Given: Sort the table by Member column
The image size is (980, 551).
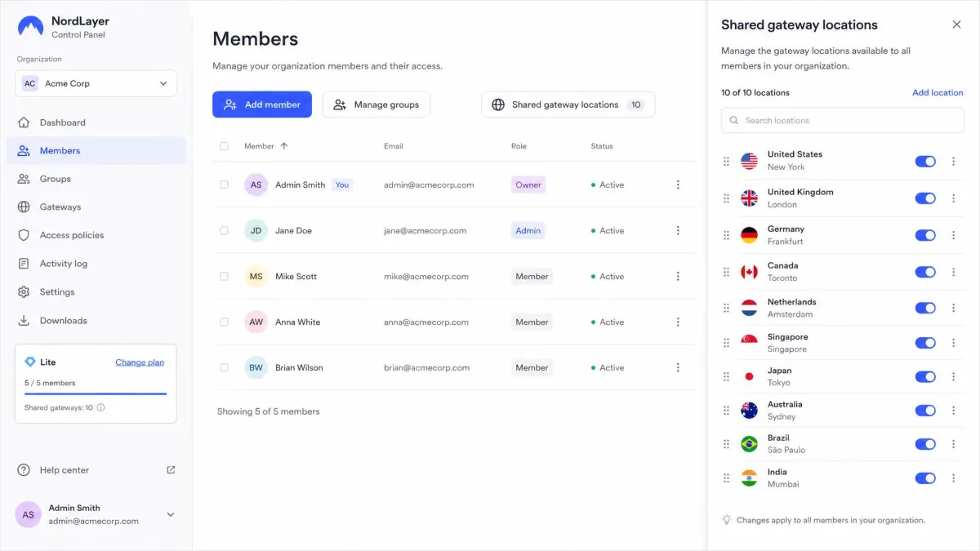Looking at the screenshot, I should (x=266, y=146).
